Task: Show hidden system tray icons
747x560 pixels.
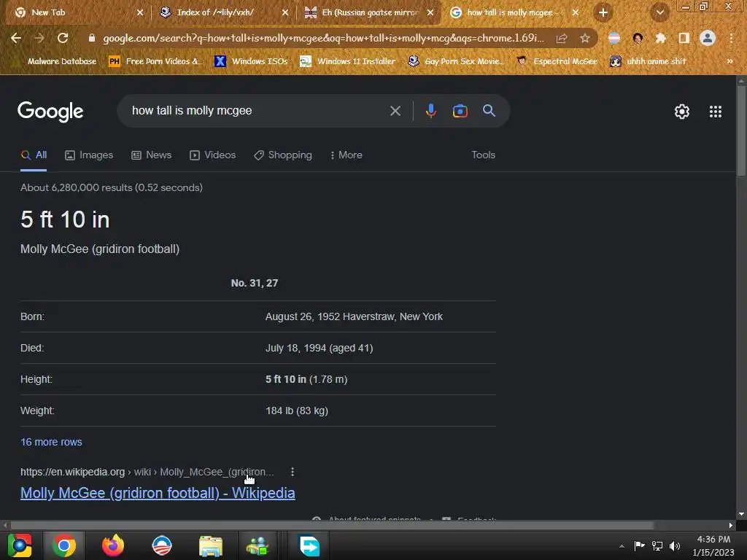Action: coord(622,546)
